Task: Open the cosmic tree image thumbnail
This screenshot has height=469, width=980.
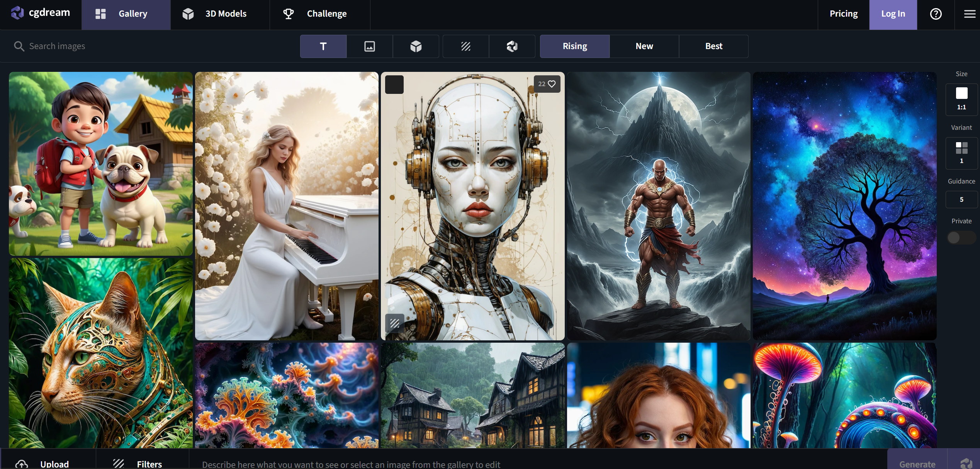Action: (x=844, y=206)
